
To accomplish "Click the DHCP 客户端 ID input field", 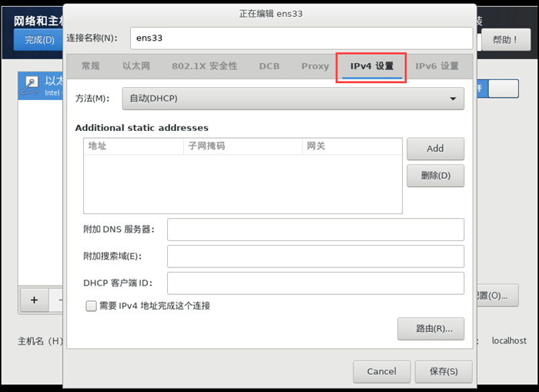I will tap(315, 283).
